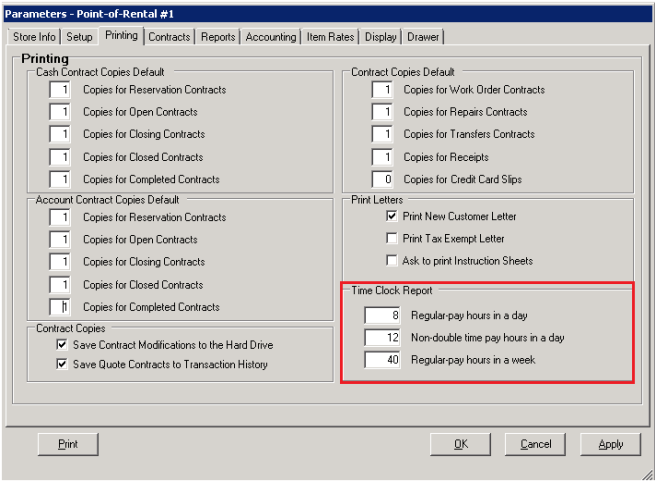Go to the Display tab
Viewport: 656px width, 482px height.
pyautogui.click(x=380, y=37)
